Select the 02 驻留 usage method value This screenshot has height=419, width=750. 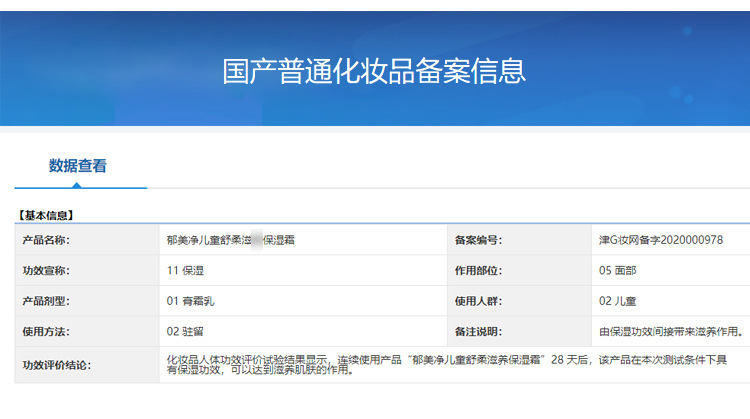click(x=185, y=331)
